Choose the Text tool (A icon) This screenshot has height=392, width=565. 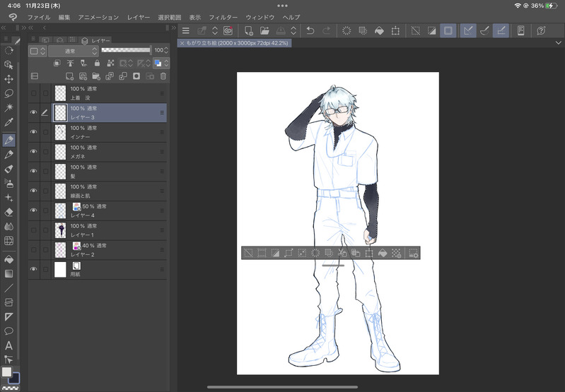[8, 345]
